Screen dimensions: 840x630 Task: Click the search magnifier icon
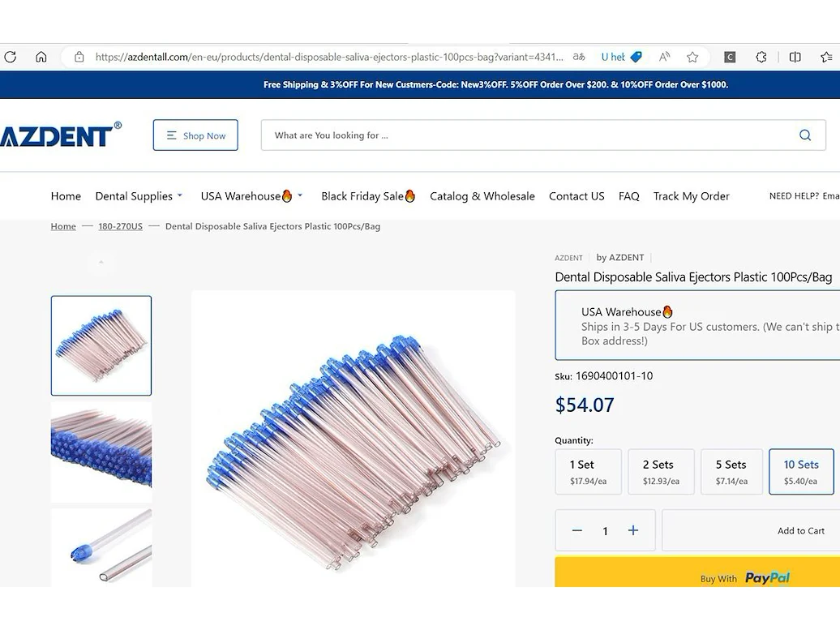(804, 135)
